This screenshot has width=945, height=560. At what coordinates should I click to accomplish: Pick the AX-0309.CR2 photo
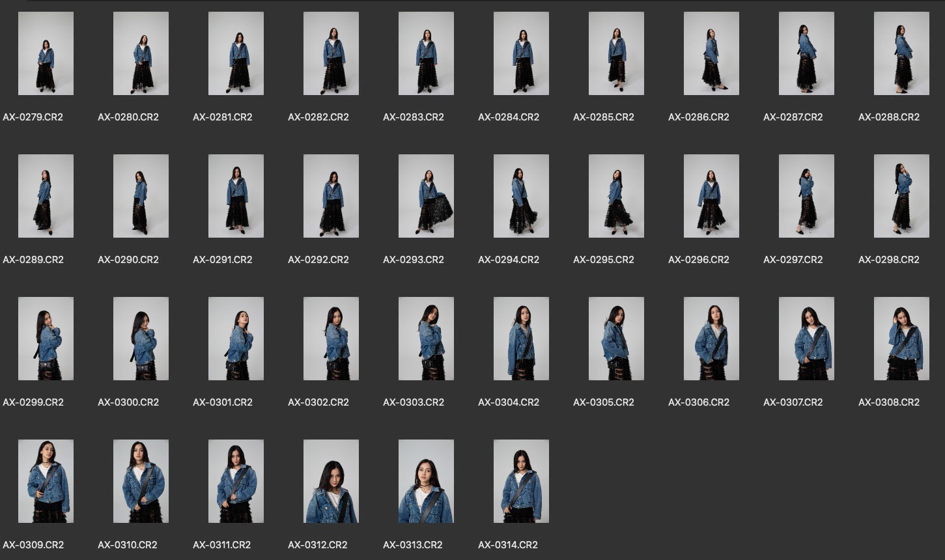46,481
